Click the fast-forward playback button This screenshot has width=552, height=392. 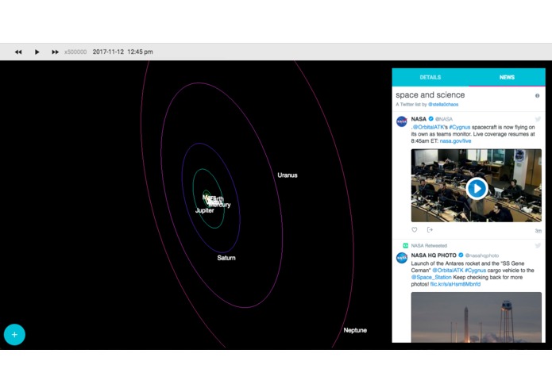pyautogui.click(x=56, y=52)
